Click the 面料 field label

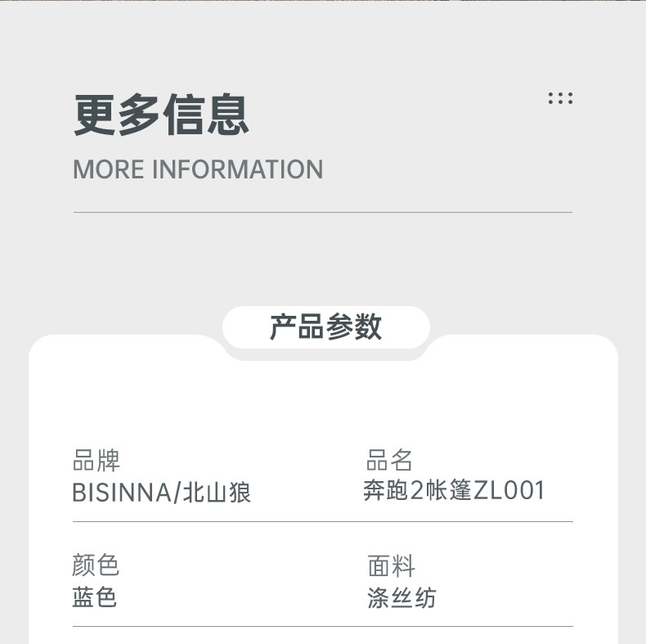[391, 565]
